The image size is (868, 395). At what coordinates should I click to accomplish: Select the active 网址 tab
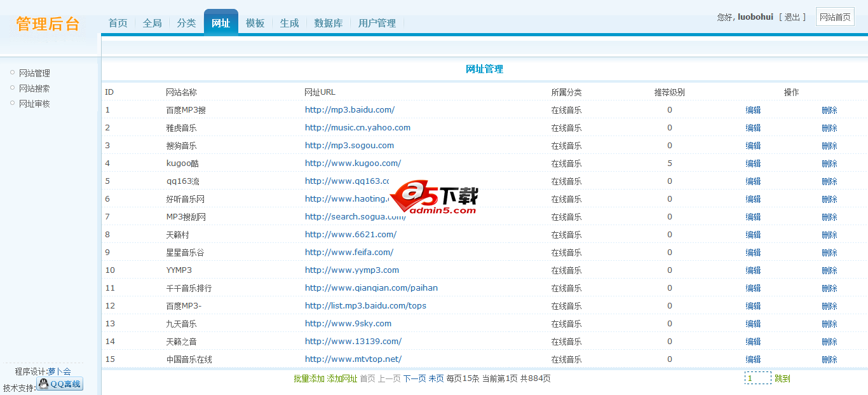tap(220, 23)
